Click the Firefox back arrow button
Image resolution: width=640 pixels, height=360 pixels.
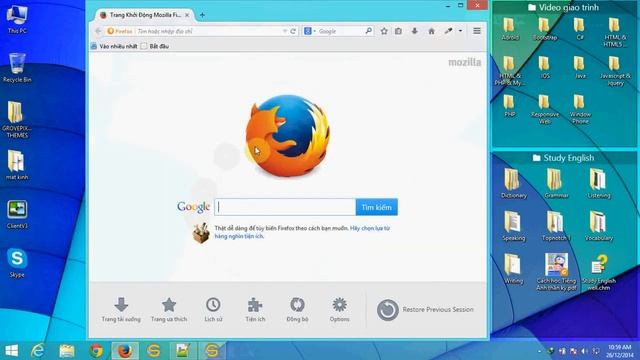tap(98, 31)
